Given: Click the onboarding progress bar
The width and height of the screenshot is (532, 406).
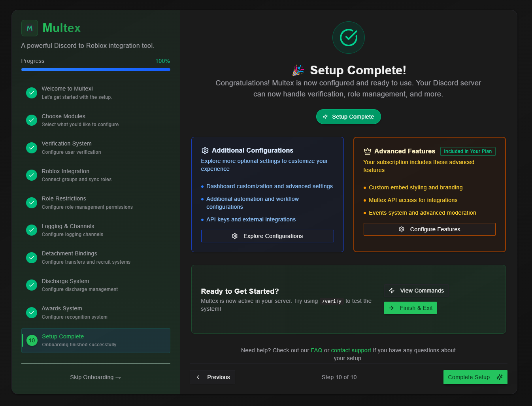Looking at the screenshot, I should click(x=96, y=70).
